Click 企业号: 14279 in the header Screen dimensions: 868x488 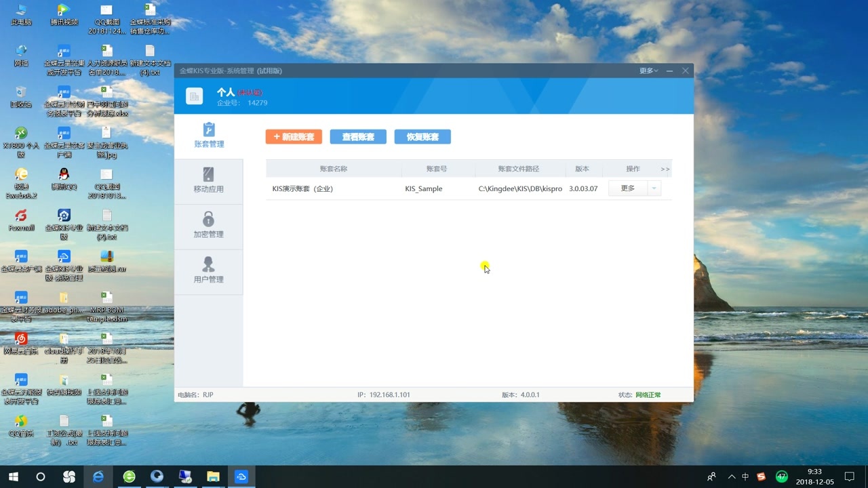pyautogui.click(x=242, y=103)
